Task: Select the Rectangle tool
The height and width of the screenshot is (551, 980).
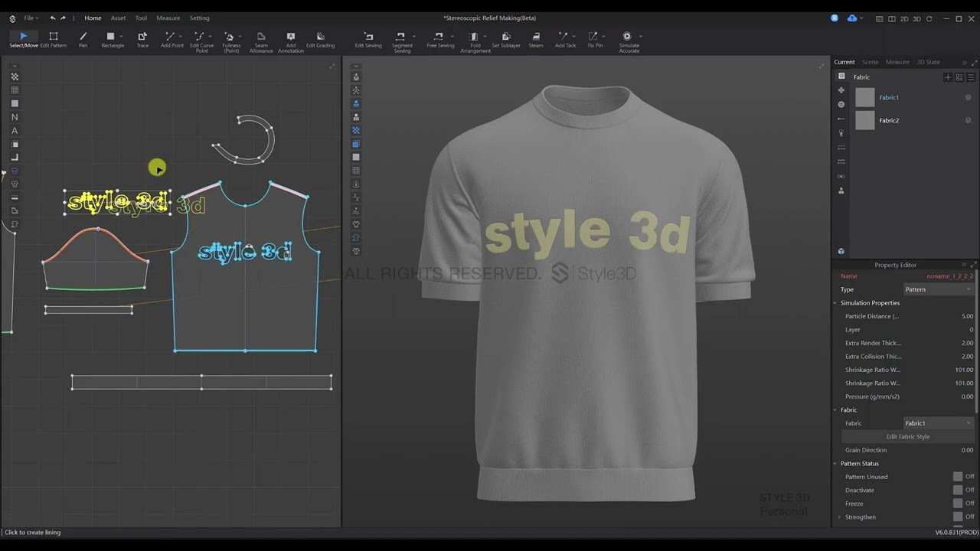Action: click(x=112, y=40)
